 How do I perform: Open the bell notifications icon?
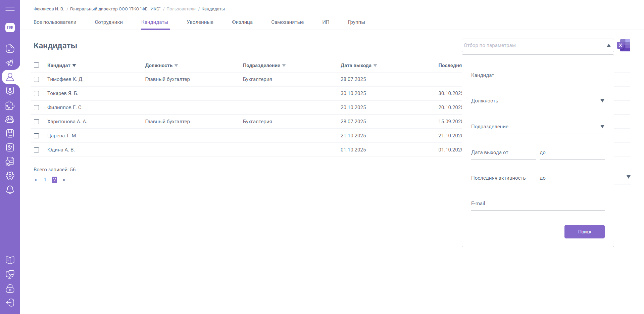point(10,190)
